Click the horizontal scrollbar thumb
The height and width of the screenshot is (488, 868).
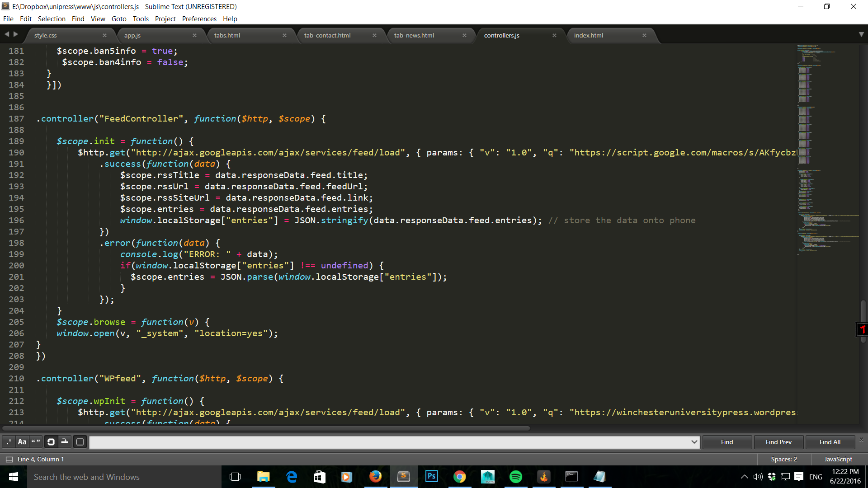266,428
